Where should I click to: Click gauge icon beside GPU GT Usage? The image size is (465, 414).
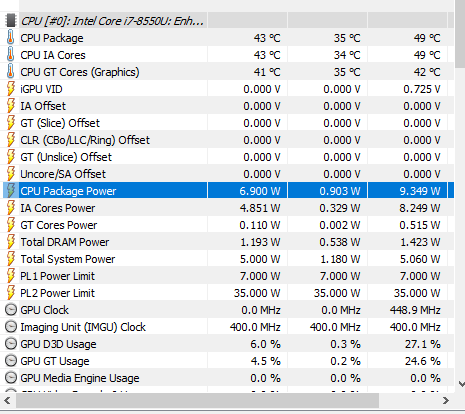[x=11, y=361]
